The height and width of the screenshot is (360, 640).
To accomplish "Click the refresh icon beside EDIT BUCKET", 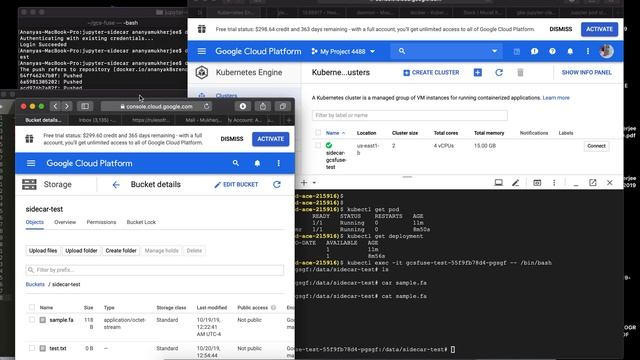I will [x=277, y=184].
